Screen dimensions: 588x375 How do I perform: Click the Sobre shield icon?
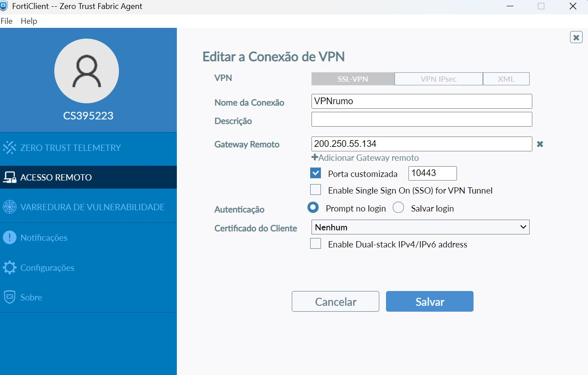point(9,297)
